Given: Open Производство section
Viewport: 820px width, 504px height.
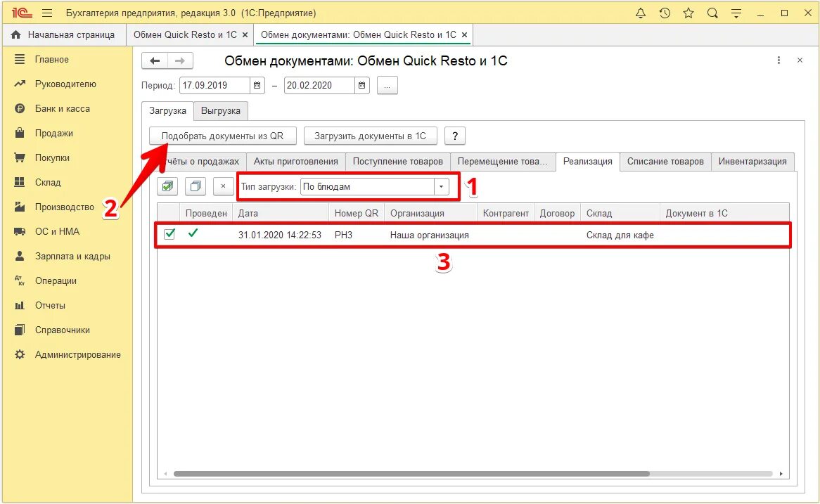Looking at the screenshot, I should tap(64, 207).
